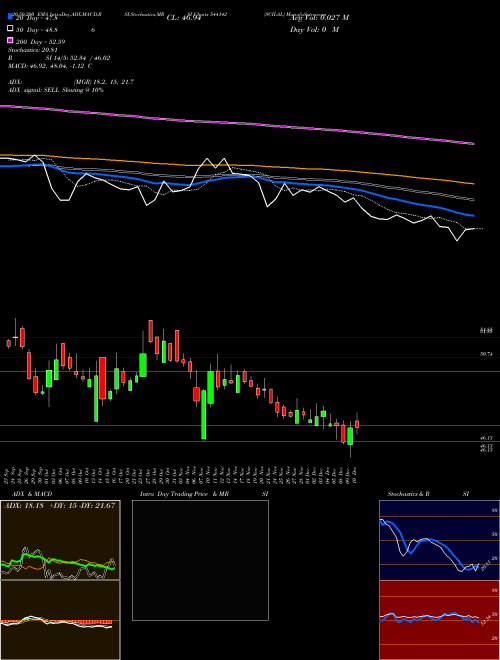Screen dimensions: 500x660
Task: Click the end of the blue 20-day line
Action: (x=473, y=216)
